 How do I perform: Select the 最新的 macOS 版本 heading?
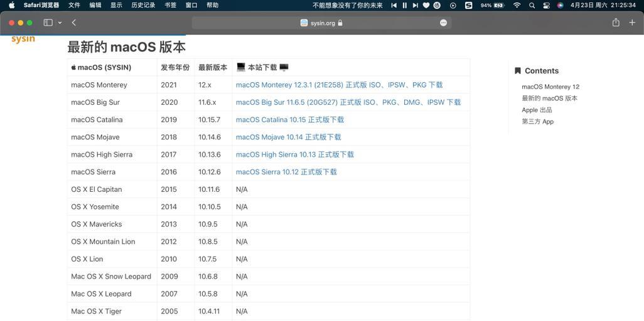coord(127,47)
